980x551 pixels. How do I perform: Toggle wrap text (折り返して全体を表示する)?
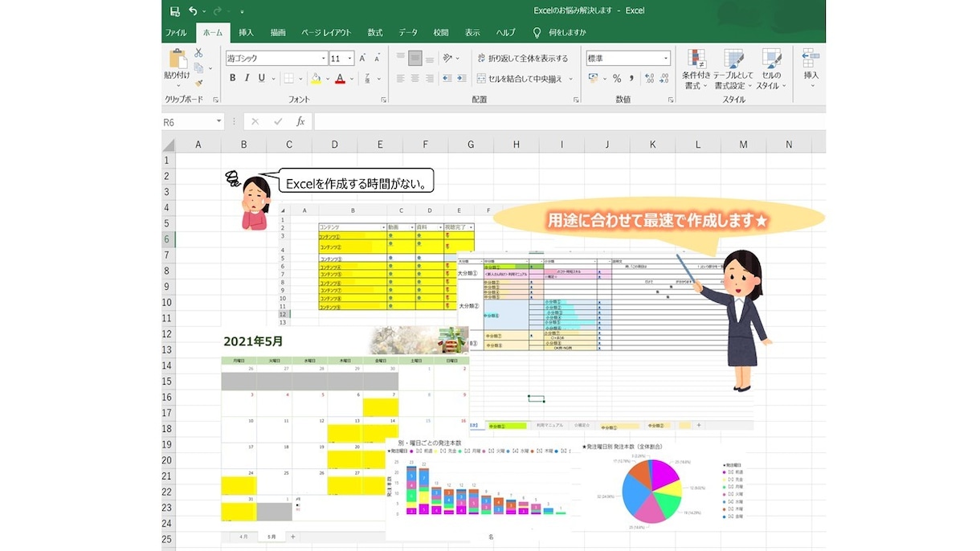tap(522, 58)
